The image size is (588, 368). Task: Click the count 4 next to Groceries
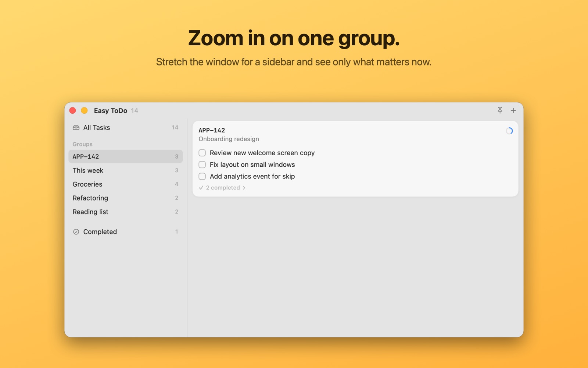(176, 184)
